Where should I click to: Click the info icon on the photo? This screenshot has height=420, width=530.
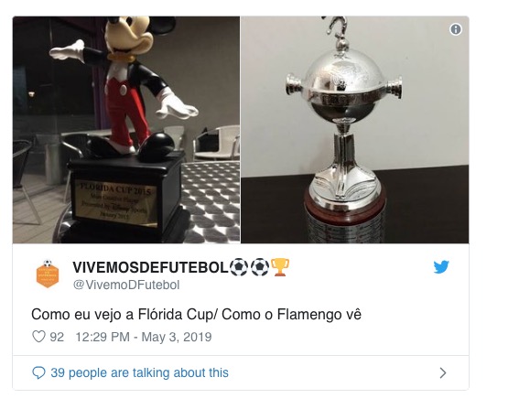click(455, 29)
